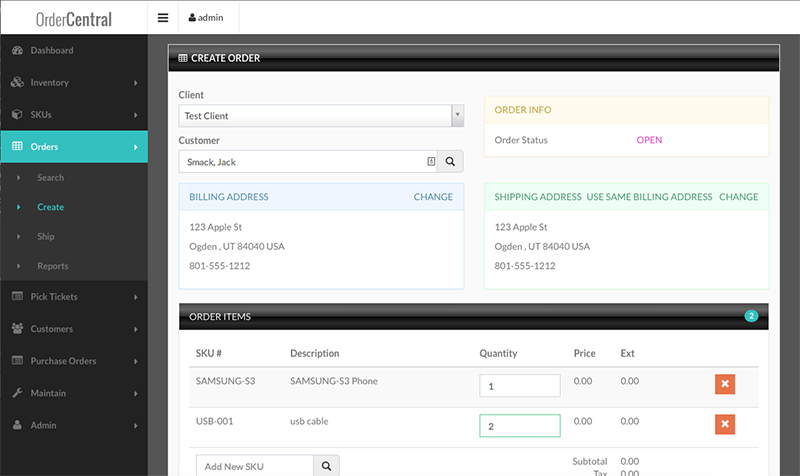
Task: Click the Admin person icon in sidebar
Action: (x=17, y=425)
